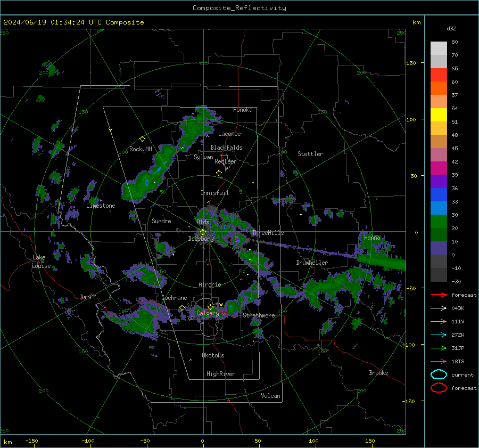Click the 100 tick label on the right axis
This screenshot has height=448, width=479.
coord(411,119)
